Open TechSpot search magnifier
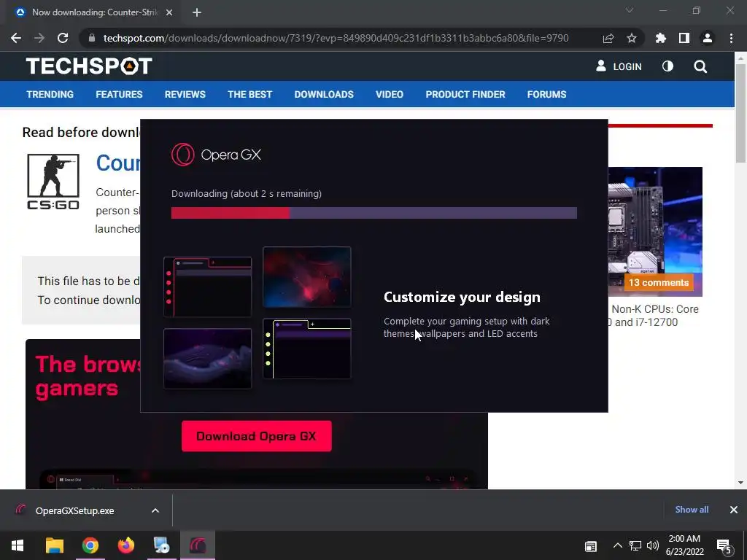Viewport: 747px width, 560px height. point(700,66)
